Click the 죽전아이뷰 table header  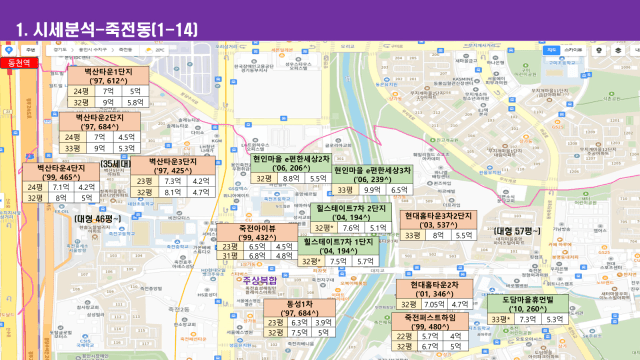click(257, 232)
